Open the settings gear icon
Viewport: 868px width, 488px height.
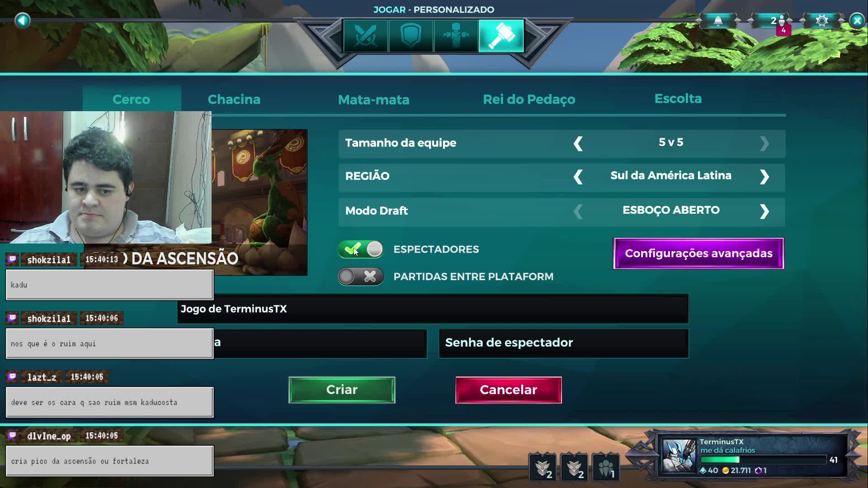coord(822,21)
